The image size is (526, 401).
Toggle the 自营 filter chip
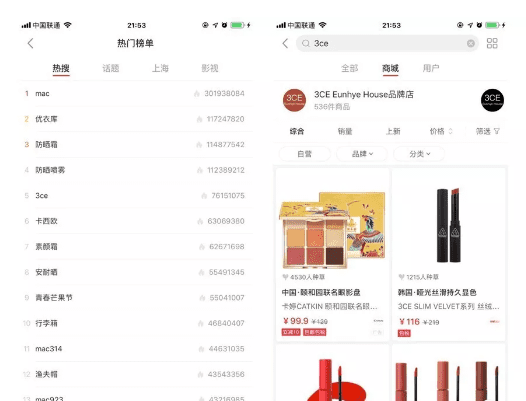305,154
